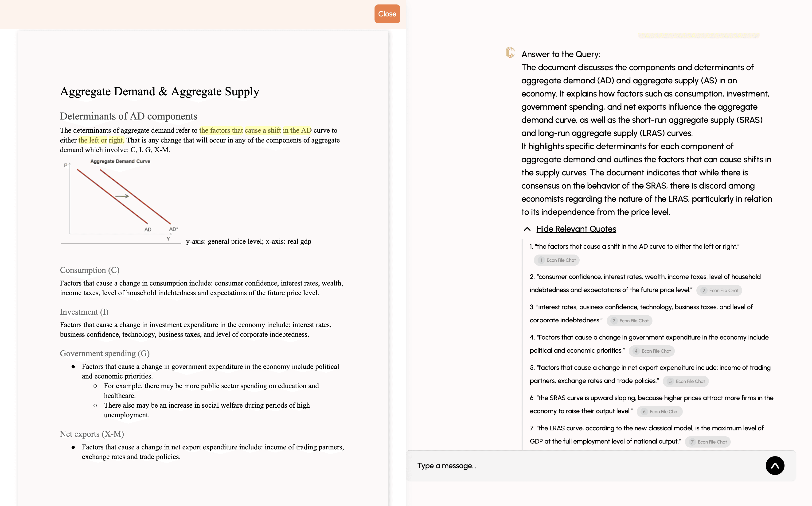Click the Determinants of AD components heading
812x506 pixels.
(129, 116)
